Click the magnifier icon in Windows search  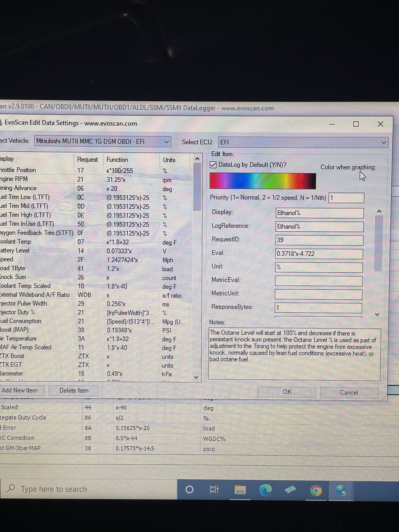coord(11,488)
